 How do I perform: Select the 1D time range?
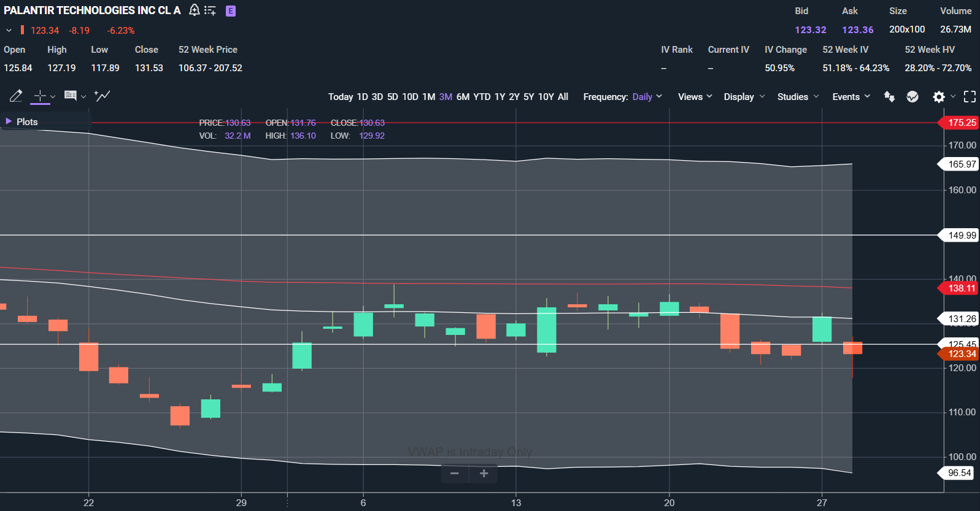[x=363, y=97]
